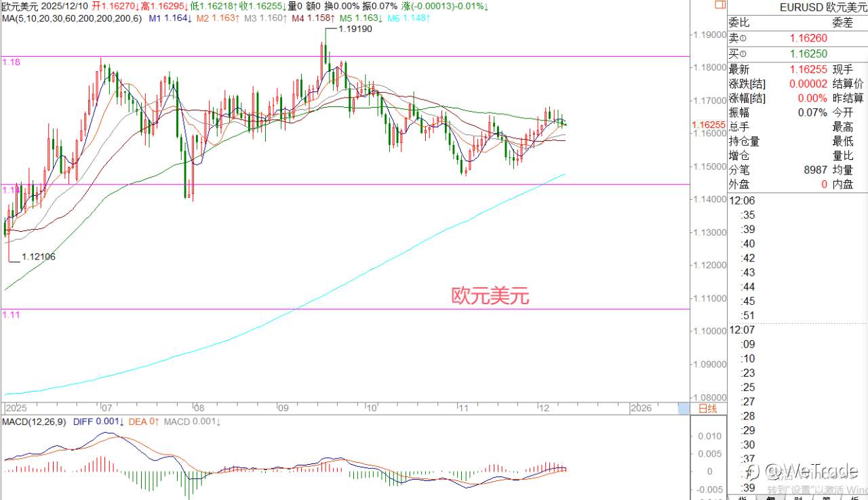Click the sell price 1.16260
Viewport: 868px width, 500px height.
click(808, 38)
